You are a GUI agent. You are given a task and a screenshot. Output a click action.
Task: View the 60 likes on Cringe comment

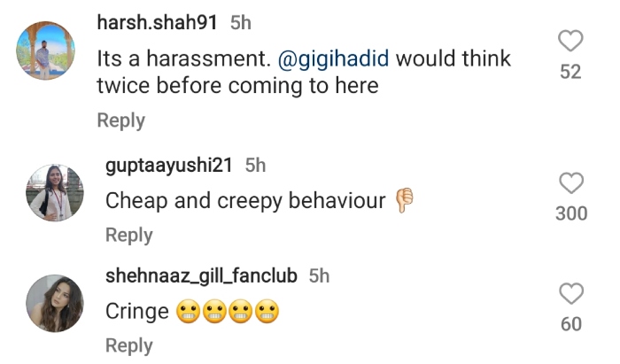coord(571,324)
